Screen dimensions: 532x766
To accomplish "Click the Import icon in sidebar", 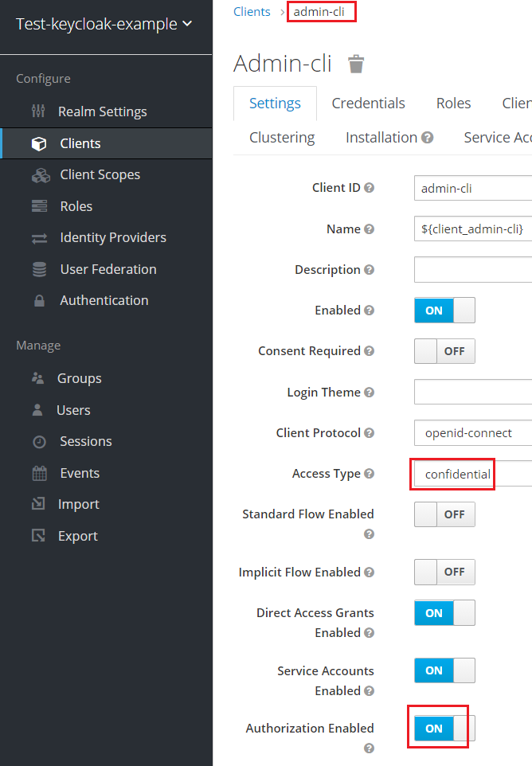I will 38,504.
